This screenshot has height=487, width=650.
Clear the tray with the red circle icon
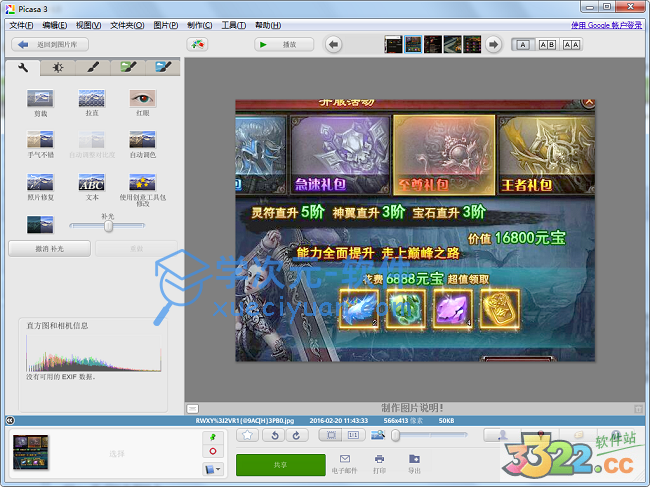point(213,451)
